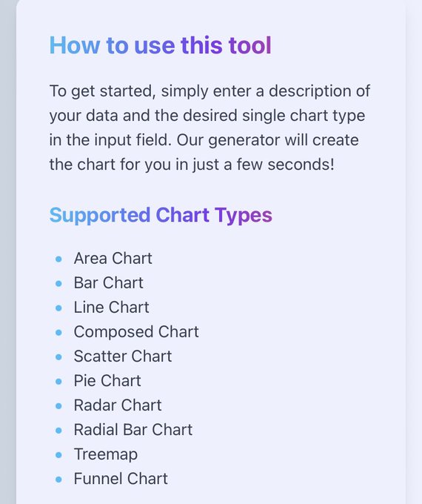Select the Radar Chart list item

pyautogui.click(x=118, y=405)
